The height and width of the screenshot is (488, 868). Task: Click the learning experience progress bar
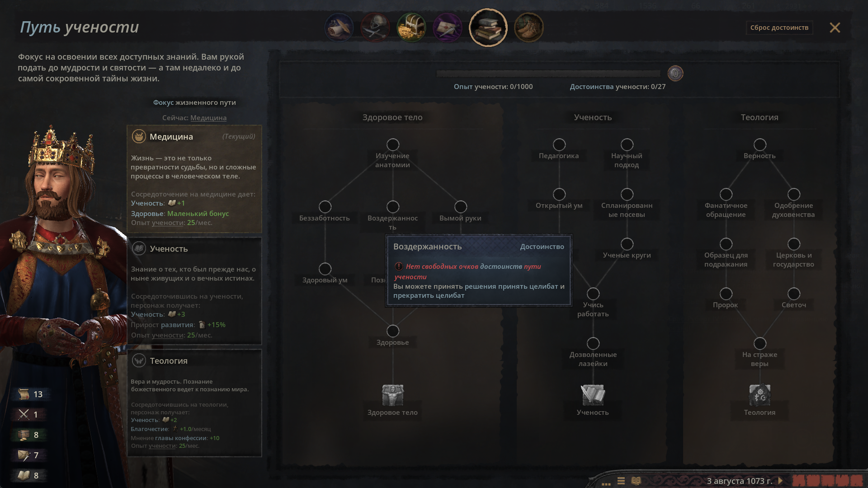[548, 73]
